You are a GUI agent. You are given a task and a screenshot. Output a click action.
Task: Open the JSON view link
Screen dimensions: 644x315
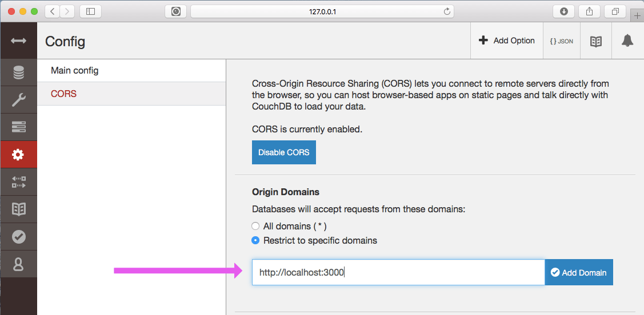[561, 41]
